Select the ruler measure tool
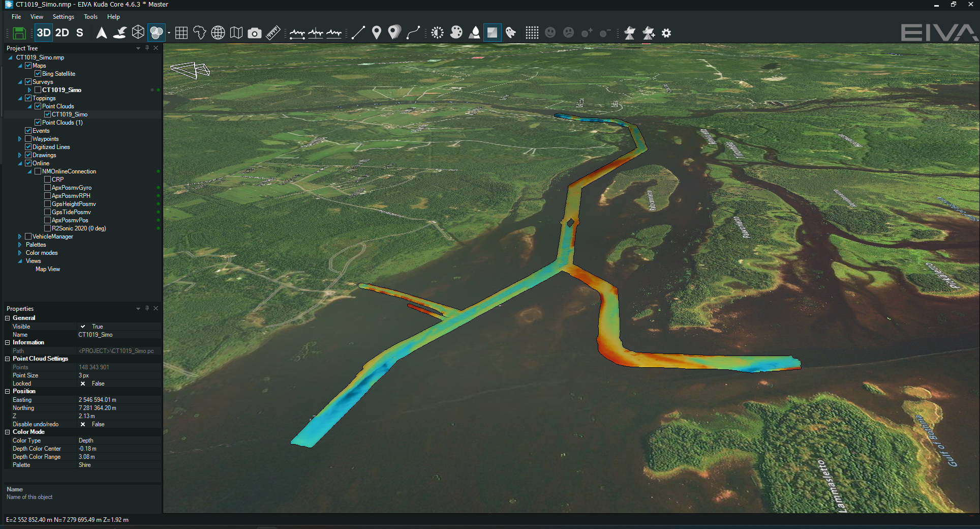 [273, 33]
